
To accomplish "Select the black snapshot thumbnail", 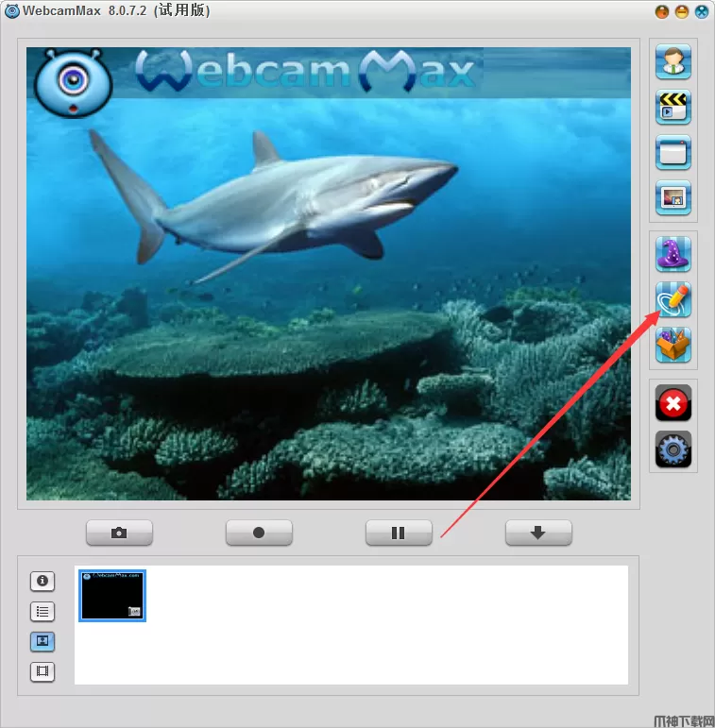I will coord(112,596).
